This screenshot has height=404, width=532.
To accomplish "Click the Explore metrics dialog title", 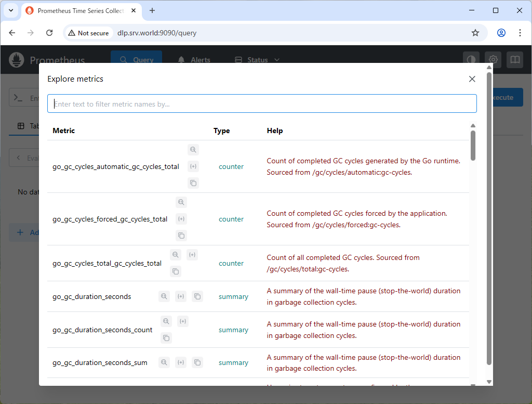I will tap(75, 79).
